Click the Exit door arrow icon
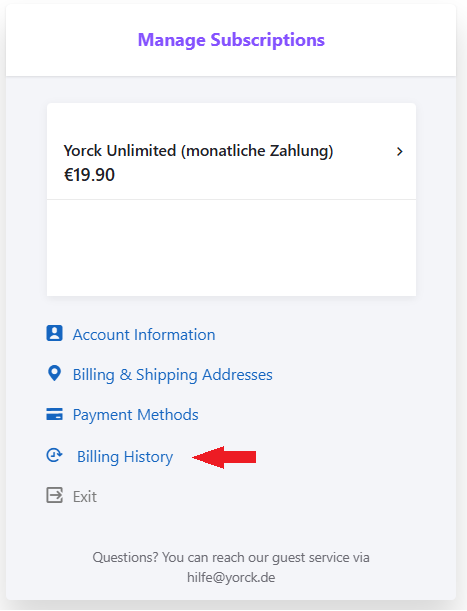467x611 pixels. pos(54,495)
